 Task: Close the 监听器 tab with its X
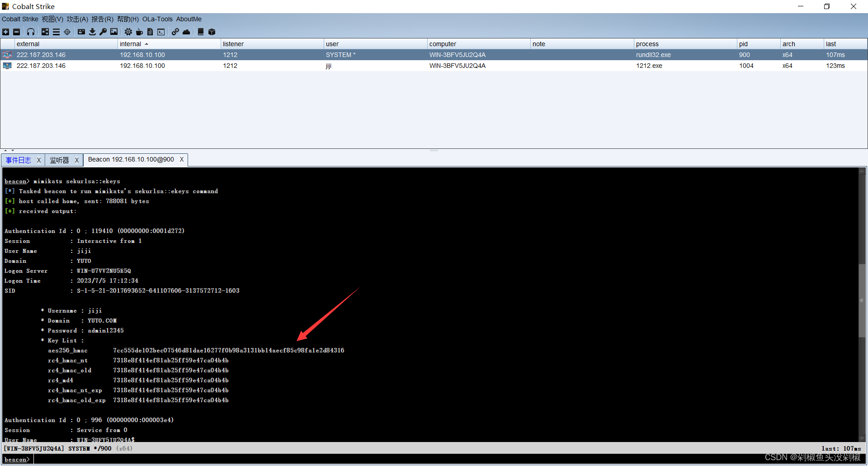[77, 160]
